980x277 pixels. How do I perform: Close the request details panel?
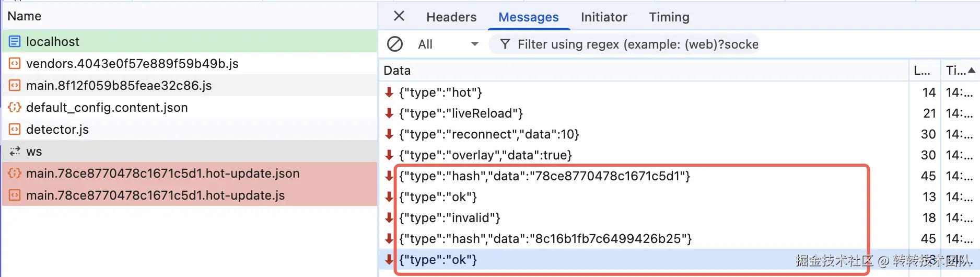coord(399,16)
